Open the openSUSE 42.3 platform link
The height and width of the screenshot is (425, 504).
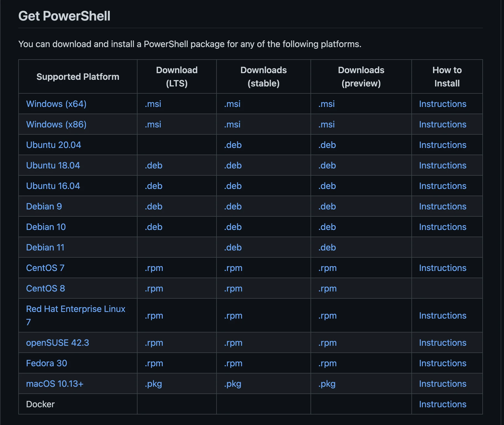[x=57, y=343]
